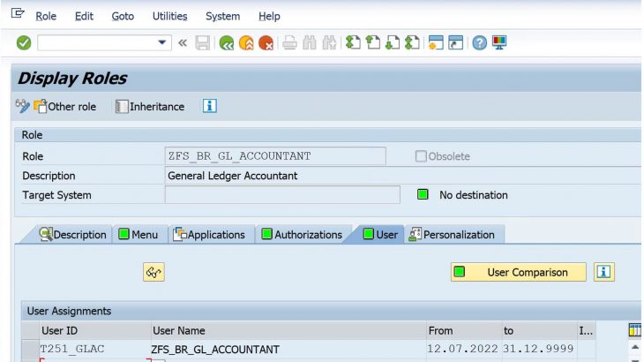Go to Next Page icon
The width and height of the screenshot is (644, 362).
point(393,42)
